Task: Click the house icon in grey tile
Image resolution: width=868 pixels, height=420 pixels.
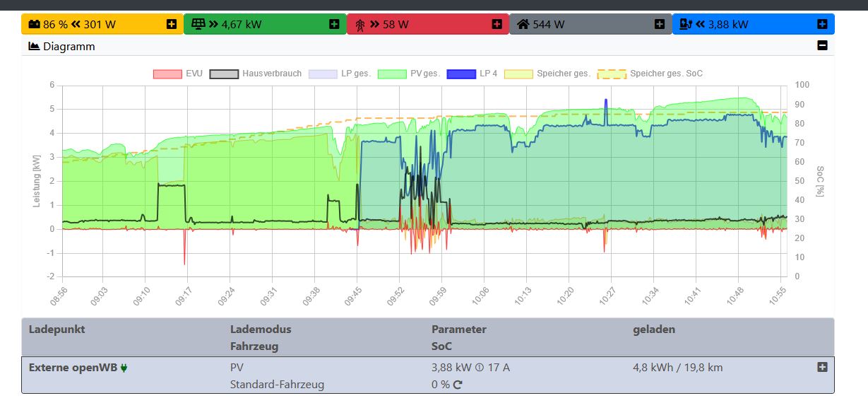Action: coord(523,24)
